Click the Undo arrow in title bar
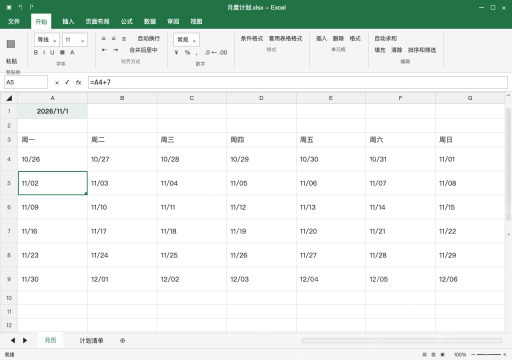Screen dimensions: 512x360 click(x=21, y=7)
